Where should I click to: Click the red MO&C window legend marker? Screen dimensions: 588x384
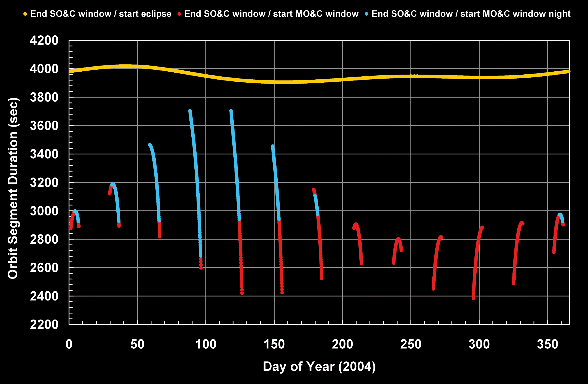tap(179, 14)
